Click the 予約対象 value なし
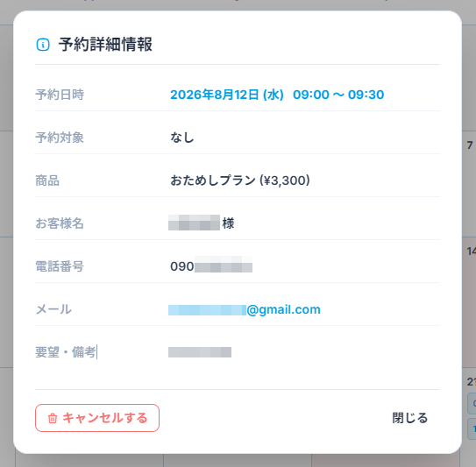The image size is (476, 467). point(182,138)
